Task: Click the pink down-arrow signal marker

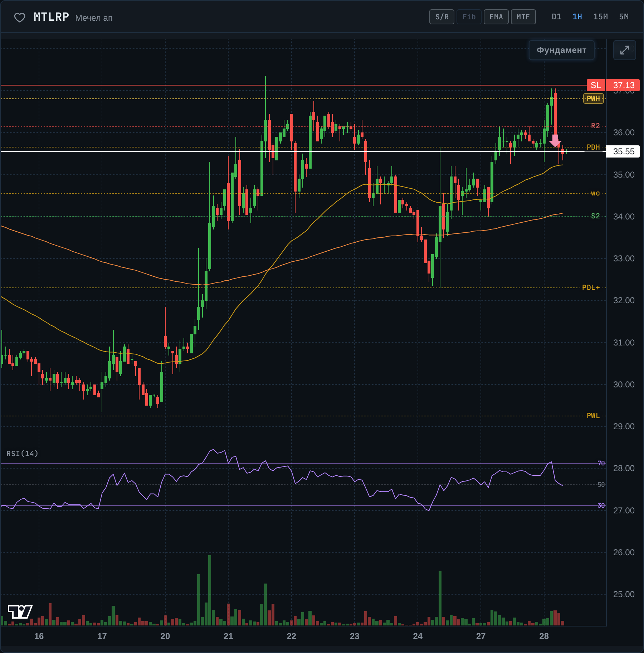Action: point(555,141)
